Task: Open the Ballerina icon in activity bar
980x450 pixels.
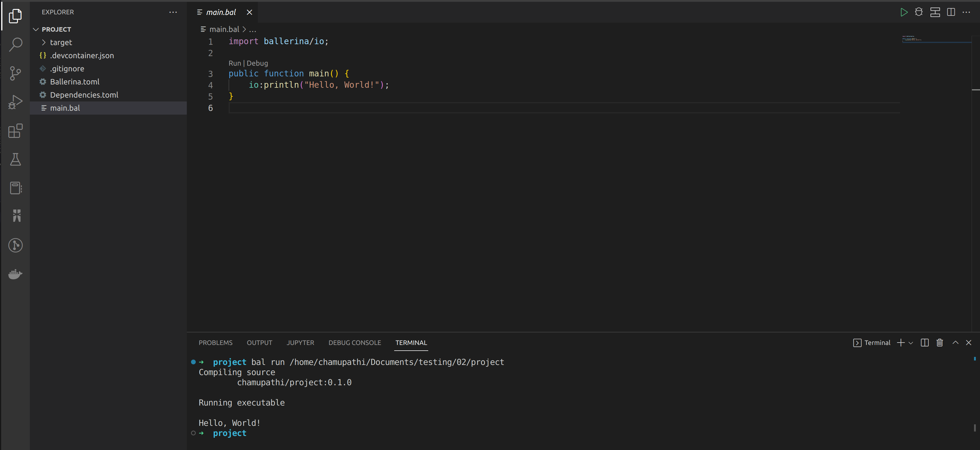Action: pos(16,216)
